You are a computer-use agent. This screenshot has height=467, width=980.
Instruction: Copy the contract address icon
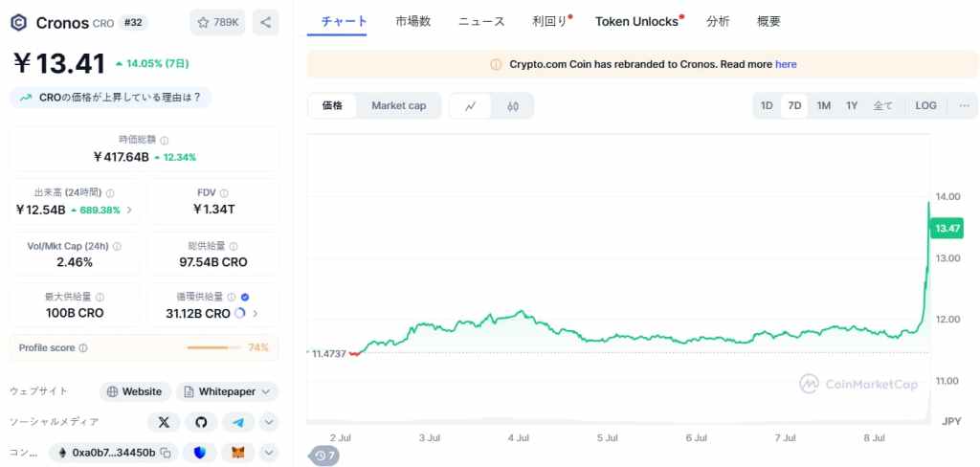click(x=165, y=452)
